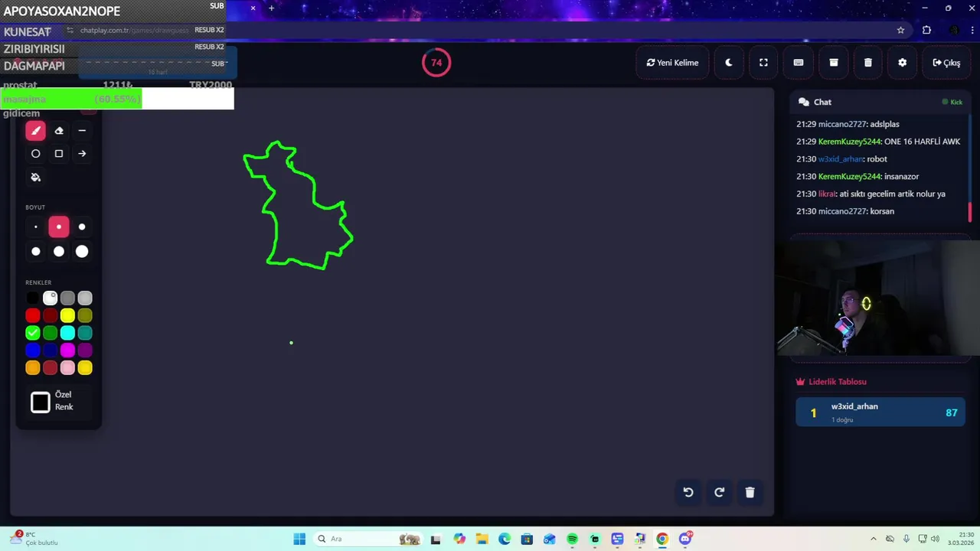Click the archive box icon in toolbar
This screenshot has height=551, width=980.
[x=834, y=63]
